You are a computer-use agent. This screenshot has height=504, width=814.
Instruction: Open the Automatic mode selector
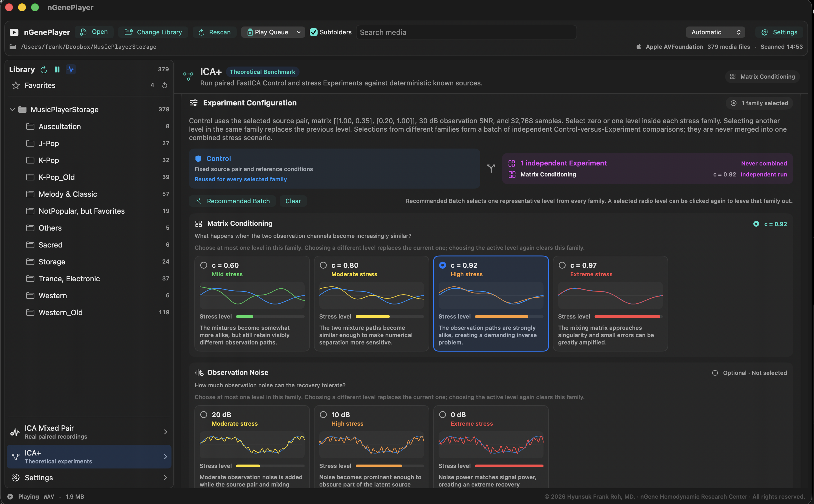pos(715,32)
